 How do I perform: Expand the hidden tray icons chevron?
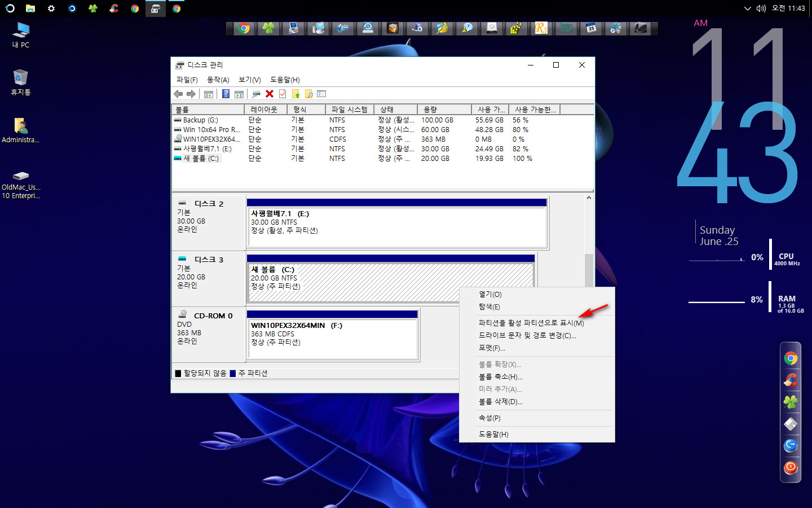pos(748,8)
